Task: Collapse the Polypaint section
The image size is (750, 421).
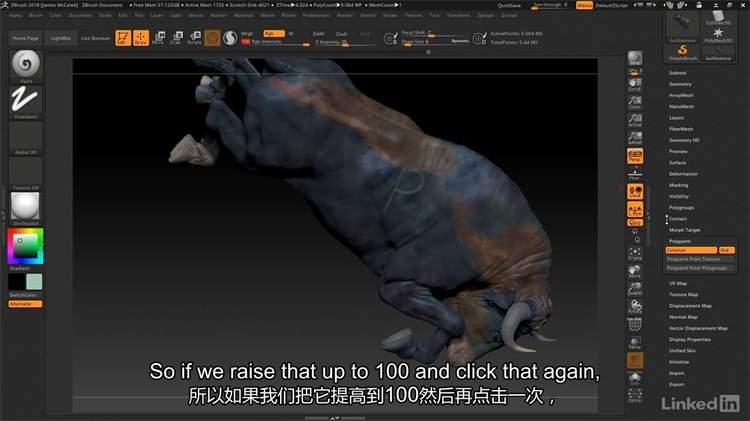Action: pos(679,241)
